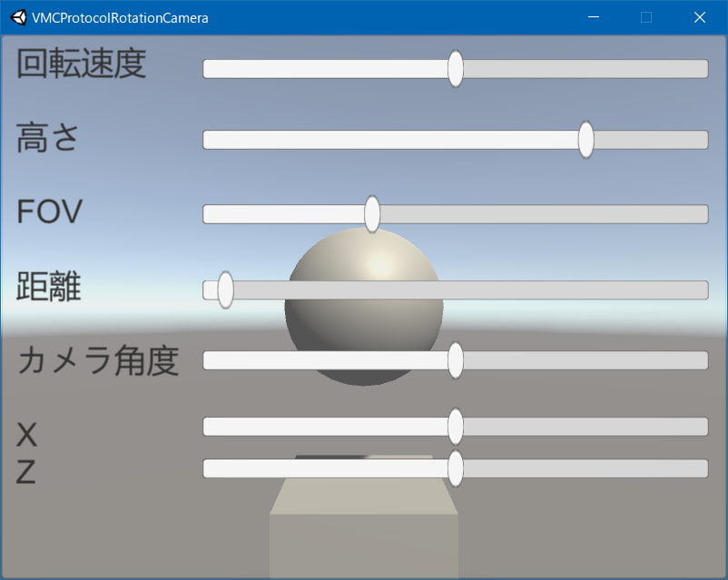The image size is (728, 580).
Task: Click the minimize button in the title bar
Action: [593, 17]
